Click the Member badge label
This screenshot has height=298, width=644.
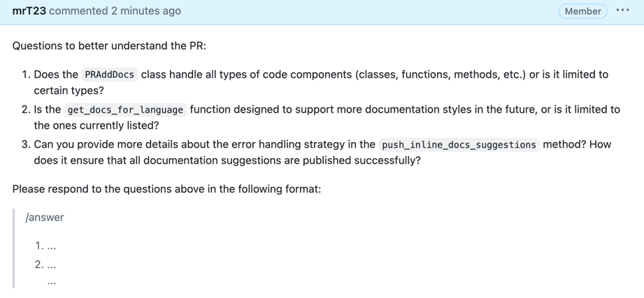[582, 11]
